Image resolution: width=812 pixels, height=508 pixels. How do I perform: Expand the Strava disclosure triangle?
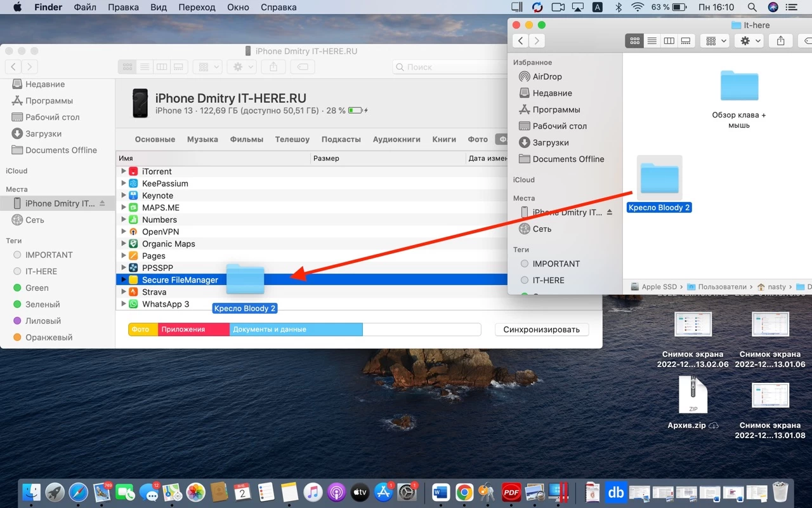pyautogui.click(x=124, y=292)
